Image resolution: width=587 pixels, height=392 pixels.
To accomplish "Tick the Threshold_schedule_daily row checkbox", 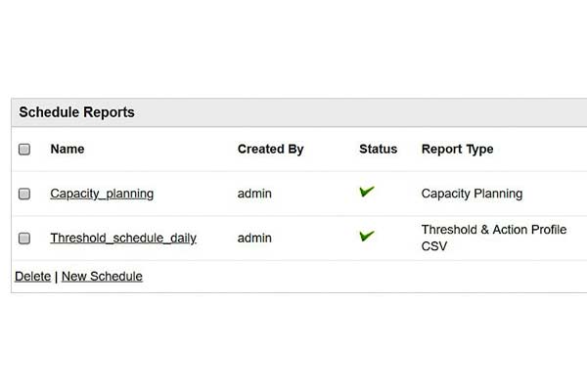I will (24, 238).
